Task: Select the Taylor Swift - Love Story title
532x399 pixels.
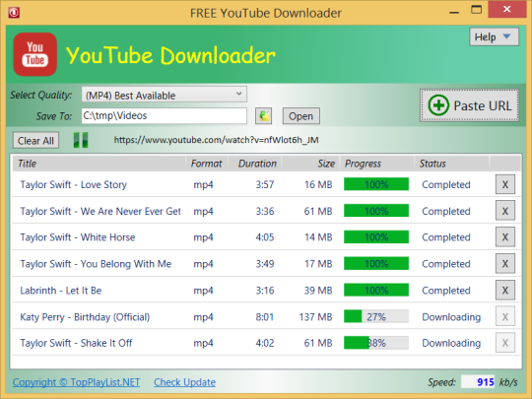Action: (73, 184)
